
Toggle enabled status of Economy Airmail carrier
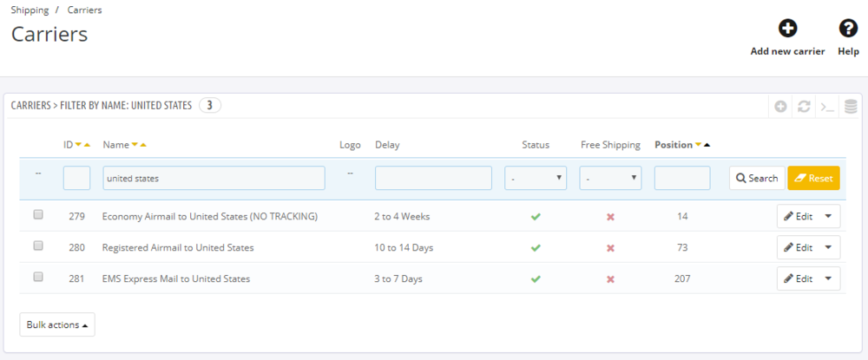point(536,216)
